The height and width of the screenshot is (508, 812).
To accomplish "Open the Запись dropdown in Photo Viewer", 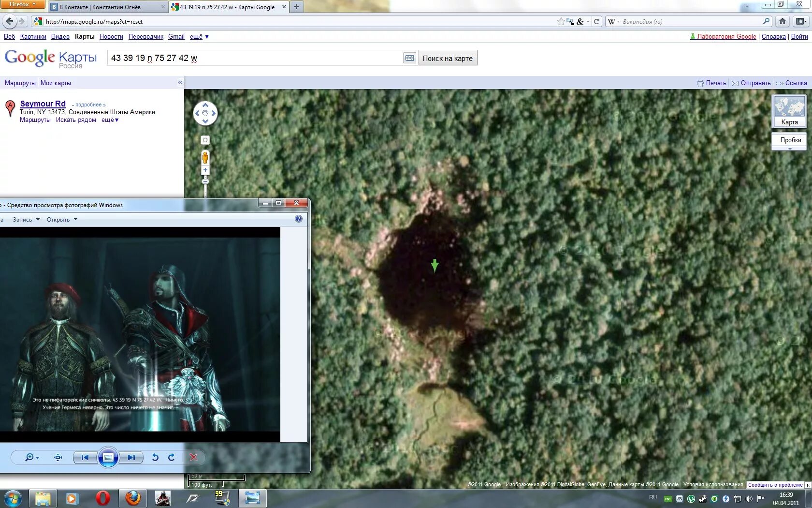I will coord(26,220).
